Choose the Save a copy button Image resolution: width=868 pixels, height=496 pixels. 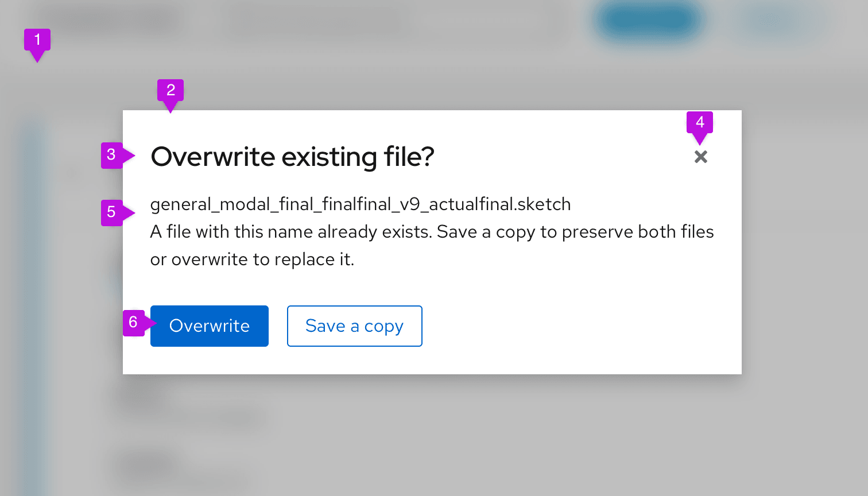point(354,326)
